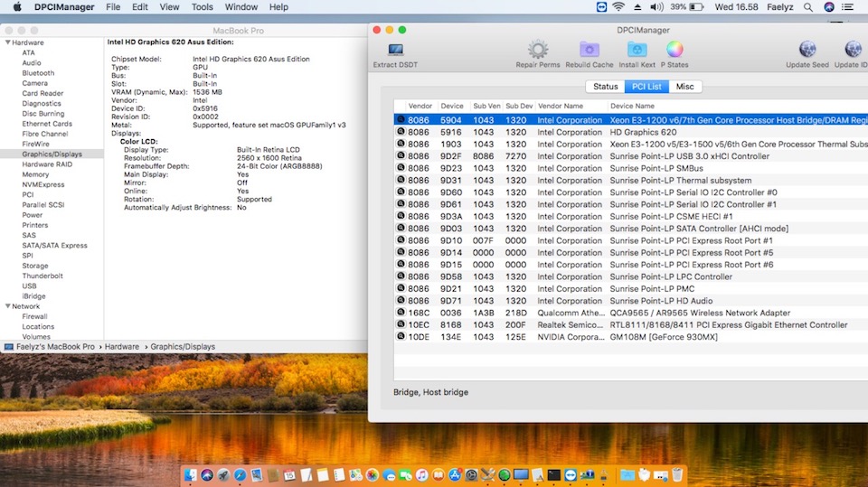Open the DPCIManager application menu
The height and width of the screenshot is (487, 868).
[x=64, y=7]
